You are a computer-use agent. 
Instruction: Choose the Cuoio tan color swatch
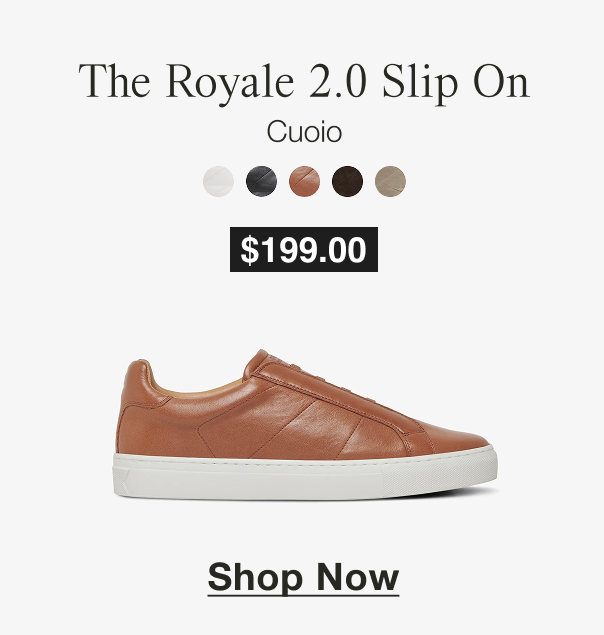click(x=304, y=181)
